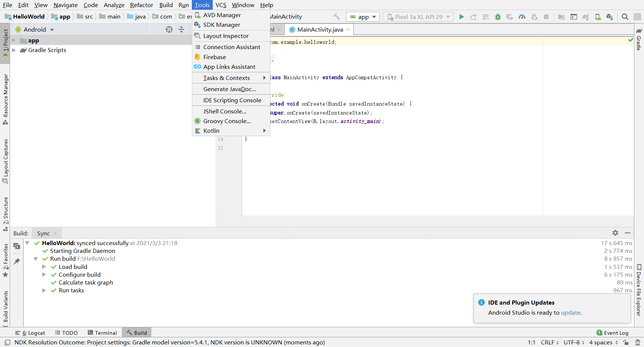This screenshot has width=644, height=347.
Task: Toggle the Layout Captures side panel
Action: (5, 161)
